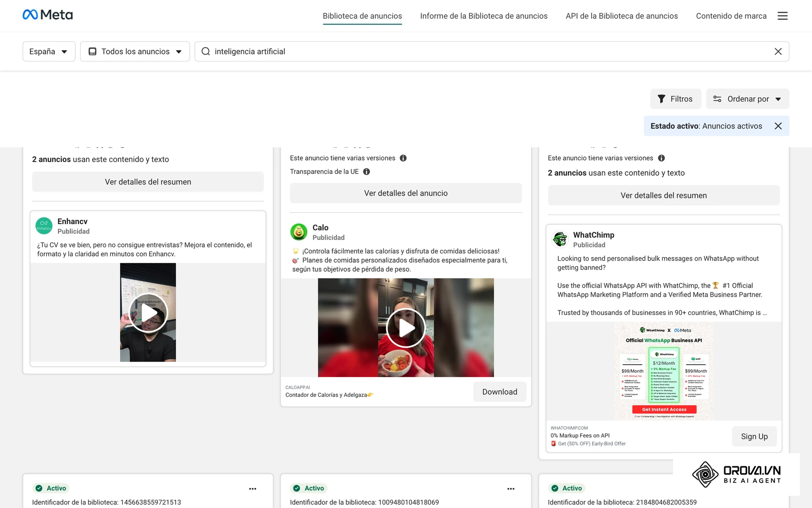Click the Ordenar por sliders icon
This screenshot has height=508, width=812.
tap(717, 99)
